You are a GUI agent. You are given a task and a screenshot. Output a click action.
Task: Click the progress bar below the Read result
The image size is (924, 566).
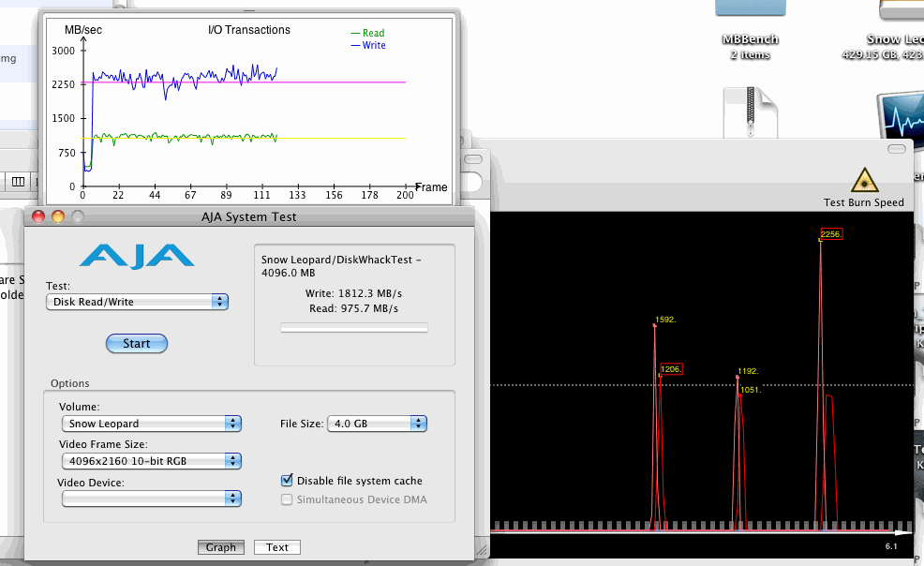(x=354, y=328)
